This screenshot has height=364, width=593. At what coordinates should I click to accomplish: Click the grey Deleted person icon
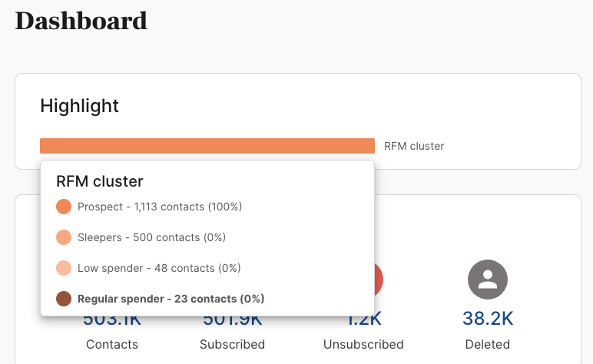(488, 280)
